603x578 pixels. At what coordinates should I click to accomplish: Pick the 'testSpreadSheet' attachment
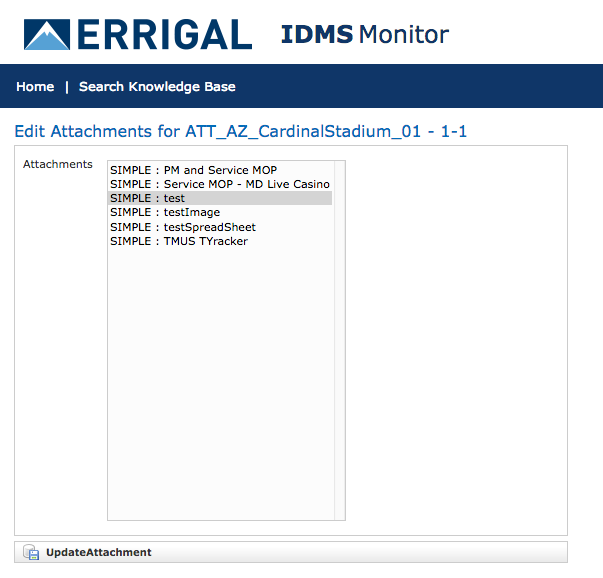click(183, 227)
